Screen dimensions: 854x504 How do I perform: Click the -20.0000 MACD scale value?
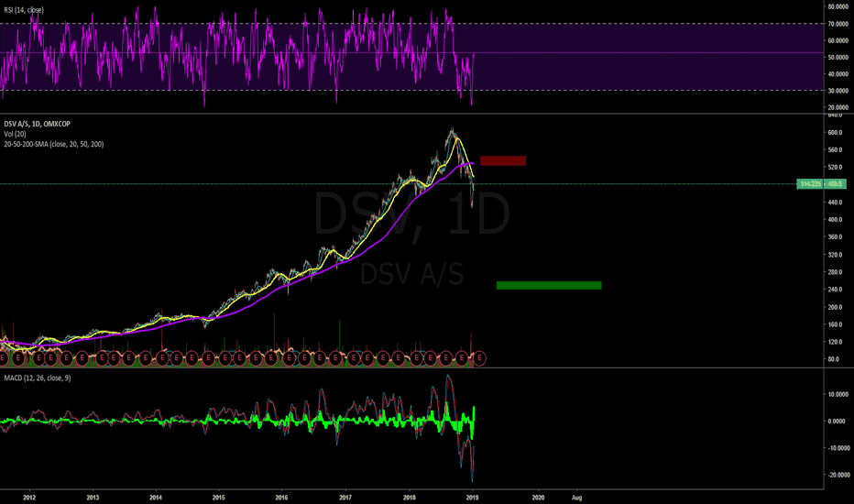tap(838, 475)
